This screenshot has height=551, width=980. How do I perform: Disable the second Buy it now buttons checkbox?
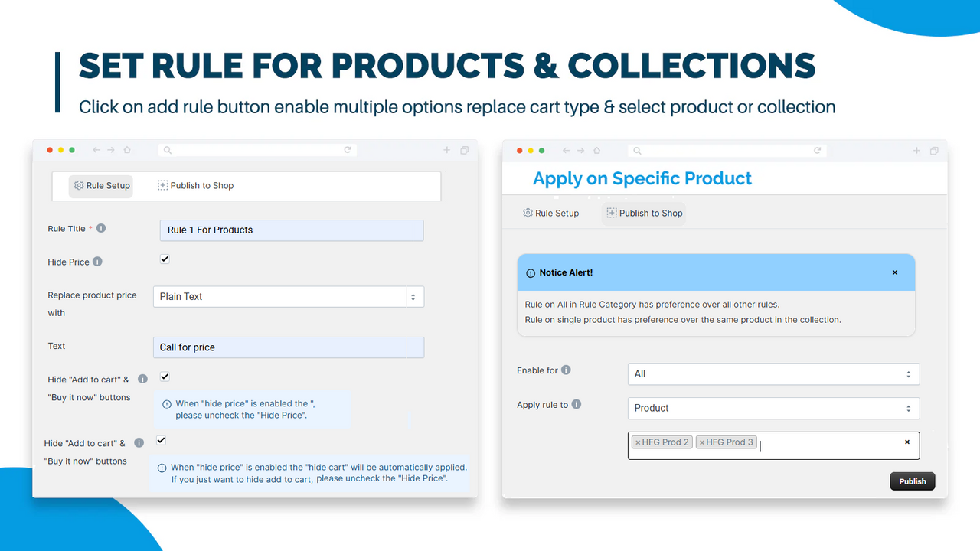pos(161,439)
